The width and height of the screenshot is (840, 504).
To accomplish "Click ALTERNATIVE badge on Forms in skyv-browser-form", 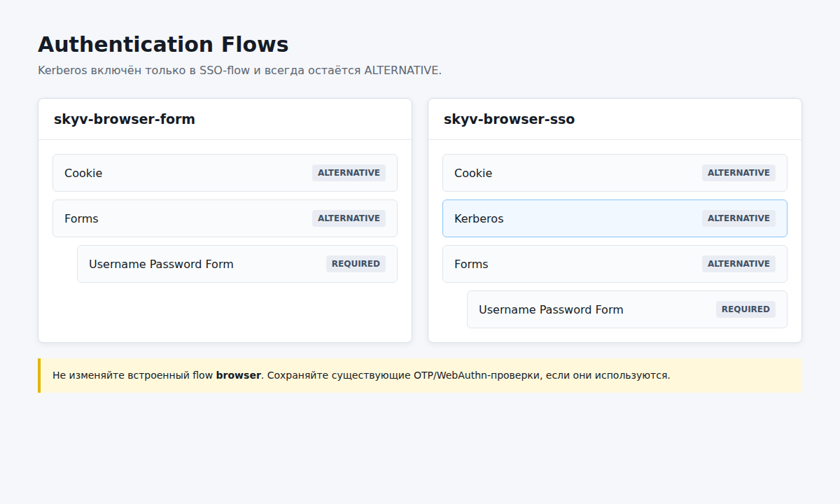I will click(x=349, y=218).
